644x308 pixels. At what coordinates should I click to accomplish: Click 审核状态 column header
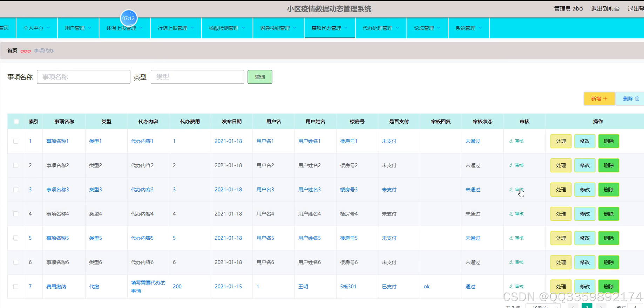(x=483, y=122)
